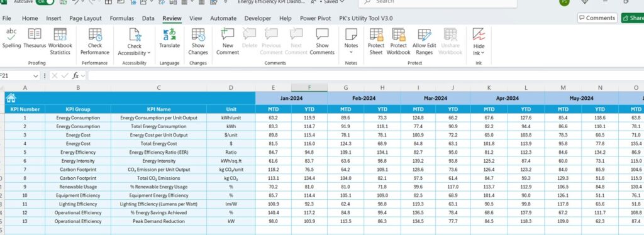Click the Notes icon
This screenshot has height=235, width=644.
point(351,35)
